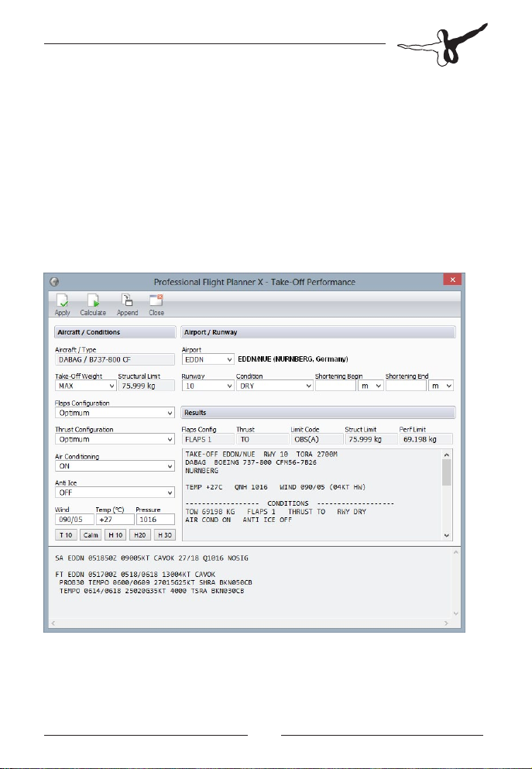
Task: Click the Apply toolbar icon
Action: coord(62,304)
